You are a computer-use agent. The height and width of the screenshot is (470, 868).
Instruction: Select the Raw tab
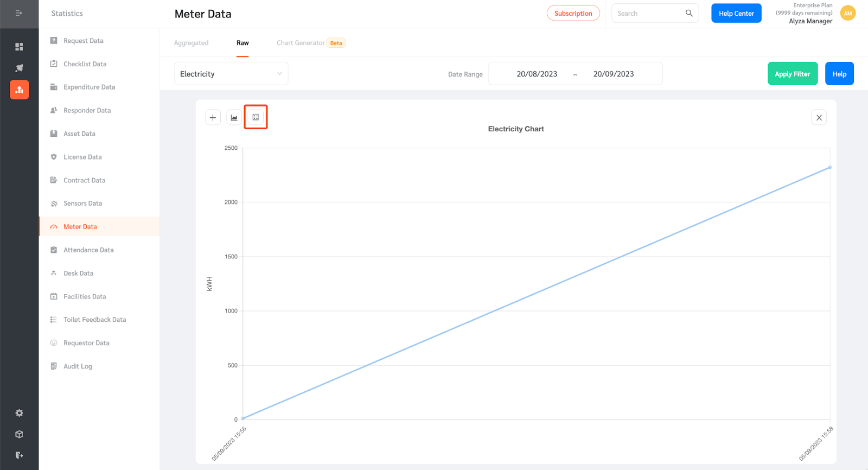coord(242,43)
